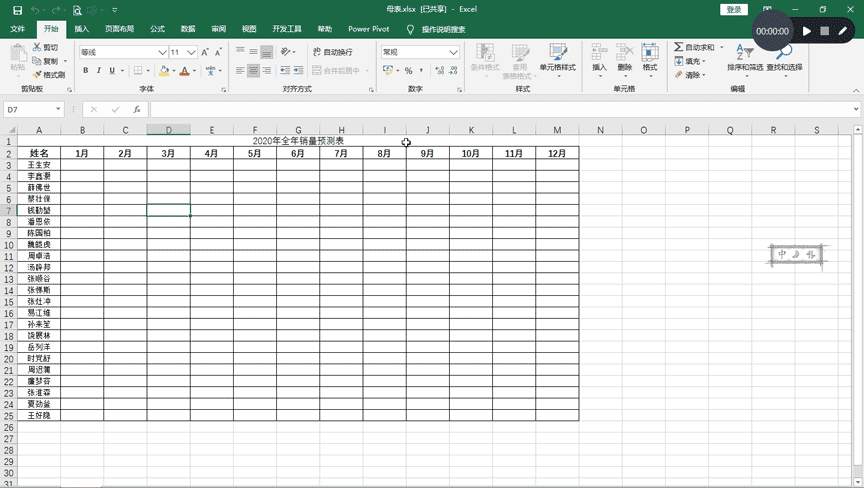
Task: Toggle top vertical alignment
Action: coord(240,52)
